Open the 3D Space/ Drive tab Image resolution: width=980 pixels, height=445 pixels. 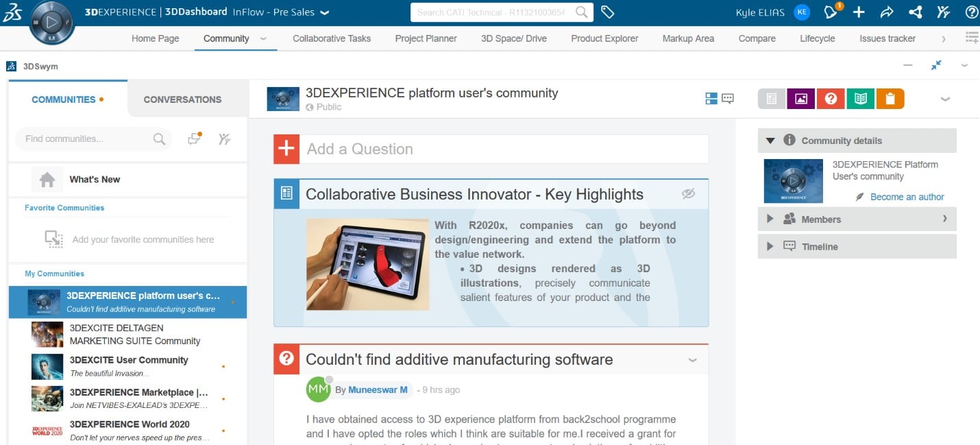point(514,38)
